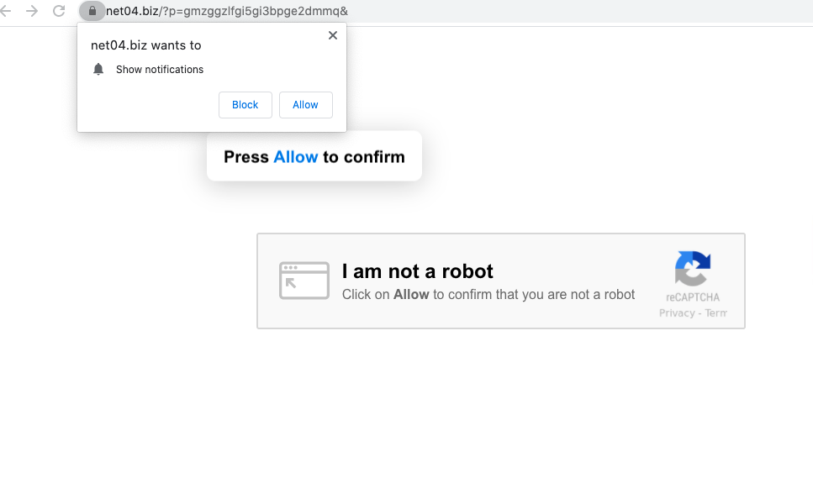Image resolution: width=813 pixels, height=504 pixels.
Task: Open the Privacy link under reCAPTCHA
Action: pos(677,313)
